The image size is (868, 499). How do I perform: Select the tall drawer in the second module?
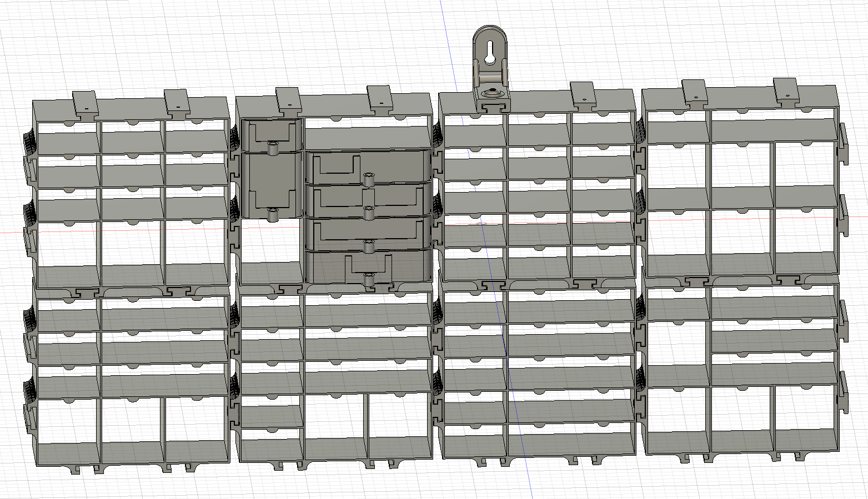tap(272, 185)
